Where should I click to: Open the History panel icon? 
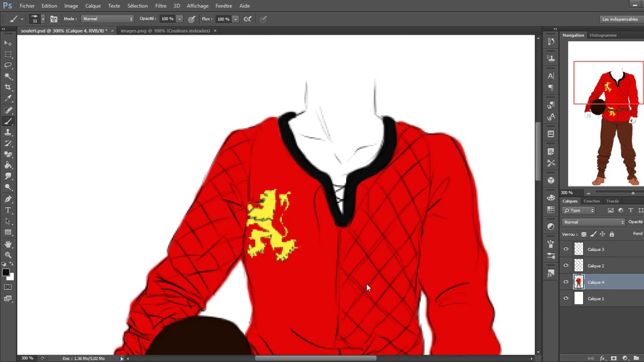(x=551, y=41)
